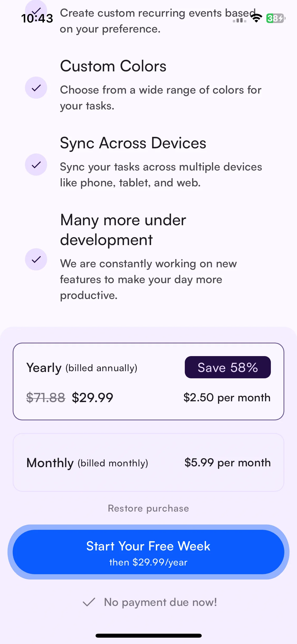
Task: Tap the checkmark icon beside Custom Colors
Action: point(36,88)
